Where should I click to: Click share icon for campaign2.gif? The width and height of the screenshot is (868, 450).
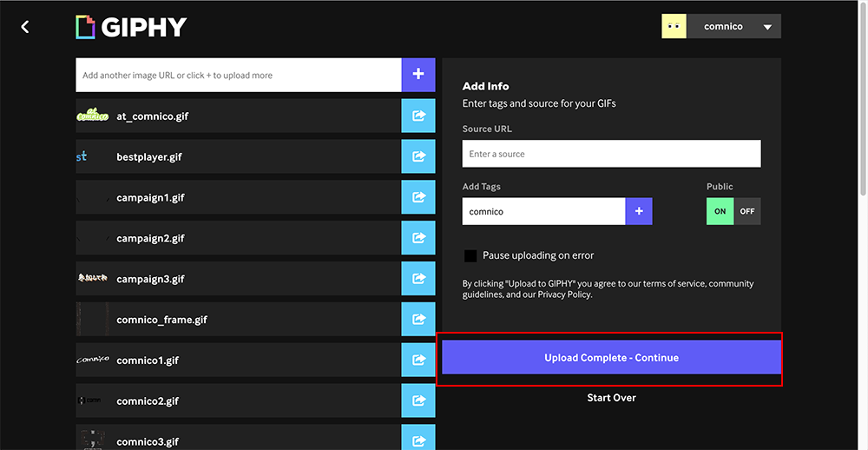tap(418, 238)
